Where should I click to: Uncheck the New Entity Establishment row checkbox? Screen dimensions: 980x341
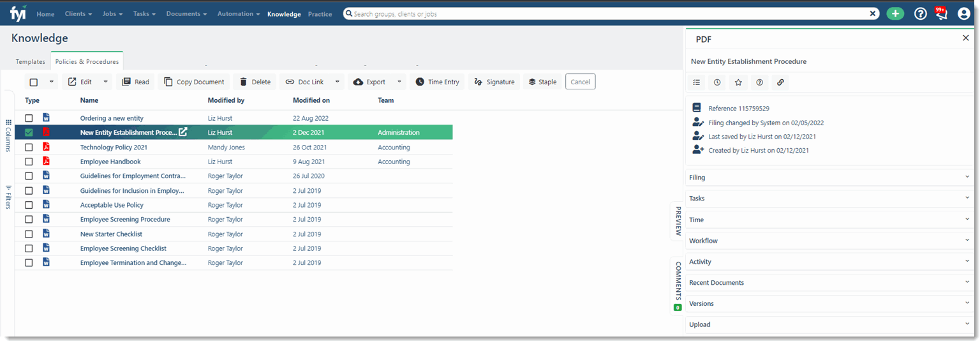29,132
